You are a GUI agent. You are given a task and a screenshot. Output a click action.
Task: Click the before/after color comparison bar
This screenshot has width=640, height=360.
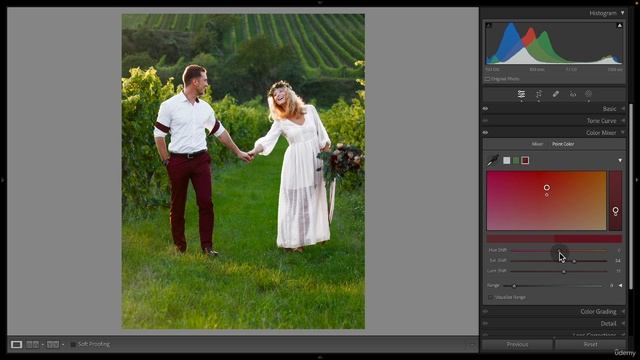pyautogui.click(x=554, y=238)
